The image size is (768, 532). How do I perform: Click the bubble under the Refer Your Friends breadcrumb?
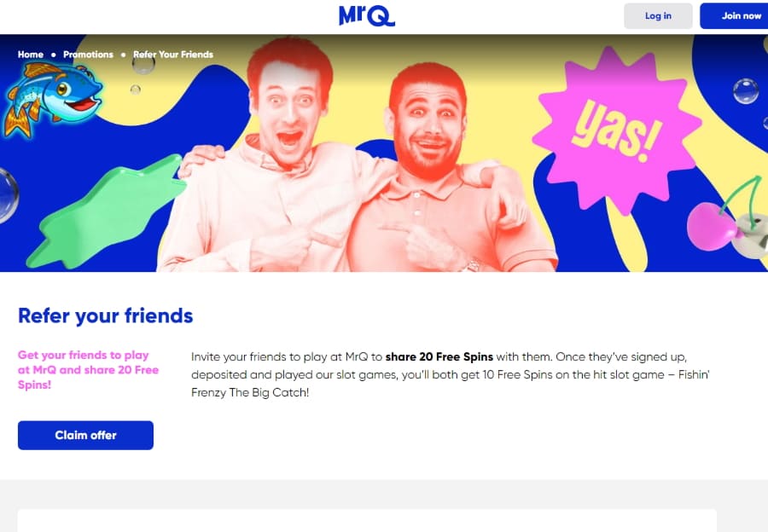pos(143,65)
